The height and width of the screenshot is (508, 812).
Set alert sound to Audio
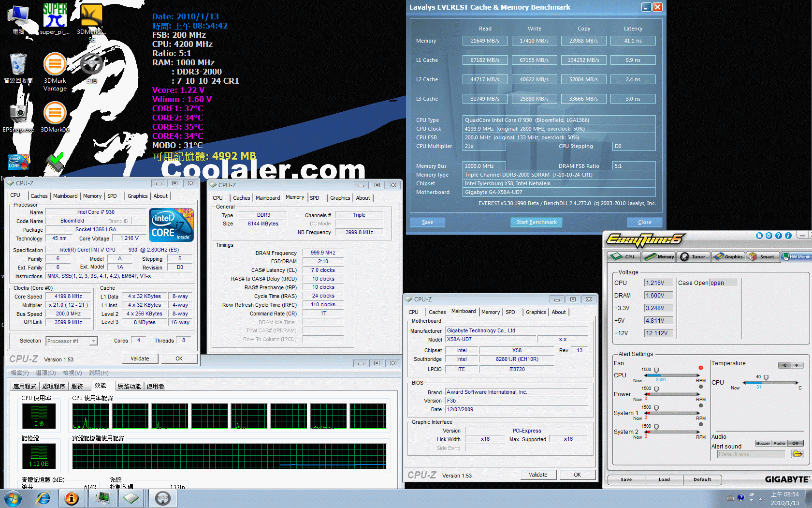click(x=779, y=443)
